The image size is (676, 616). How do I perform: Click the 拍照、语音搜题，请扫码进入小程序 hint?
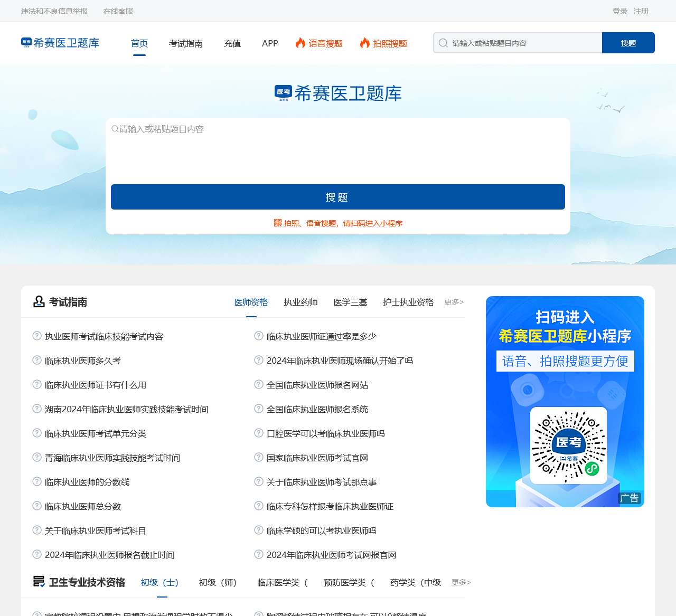coord(343,223)
